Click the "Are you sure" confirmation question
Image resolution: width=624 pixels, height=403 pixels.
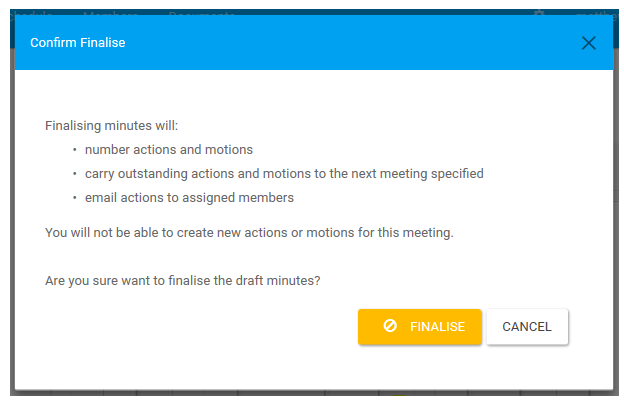pos(182,280)
